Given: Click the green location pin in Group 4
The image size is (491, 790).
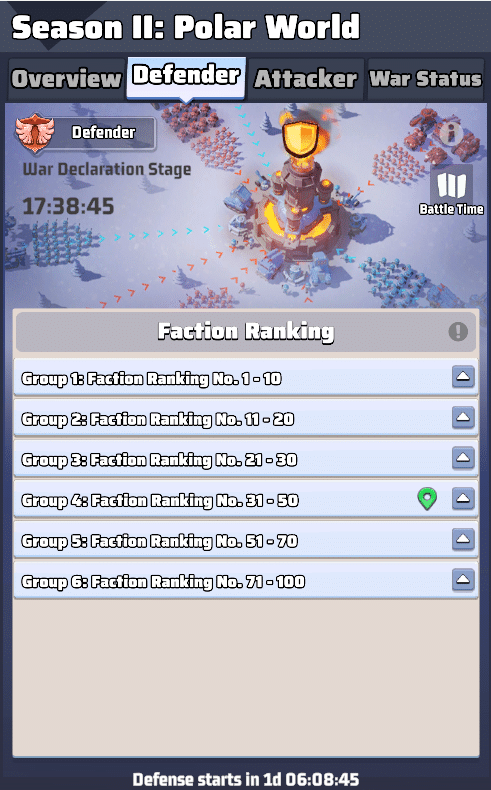Looking at the screenshot, I should [x=427, y=499].
